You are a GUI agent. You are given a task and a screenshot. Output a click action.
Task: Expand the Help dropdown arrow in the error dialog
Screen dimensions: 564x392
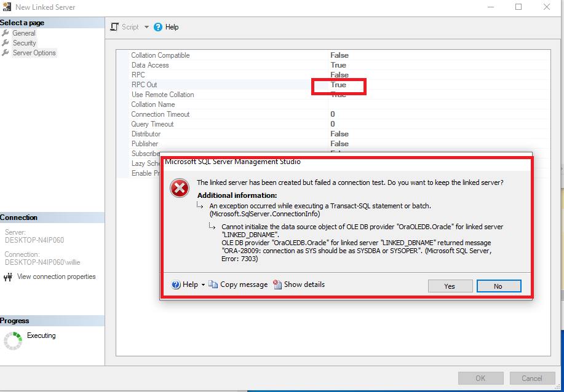pyautogui.click(x=203, y=285)
